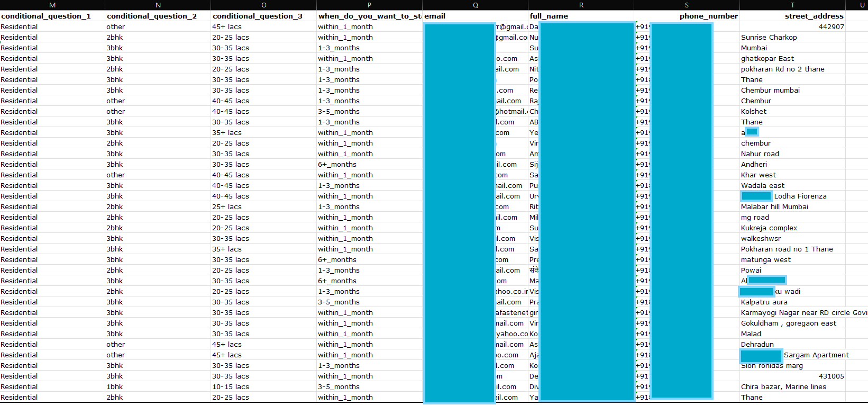Select column S header

687,5
